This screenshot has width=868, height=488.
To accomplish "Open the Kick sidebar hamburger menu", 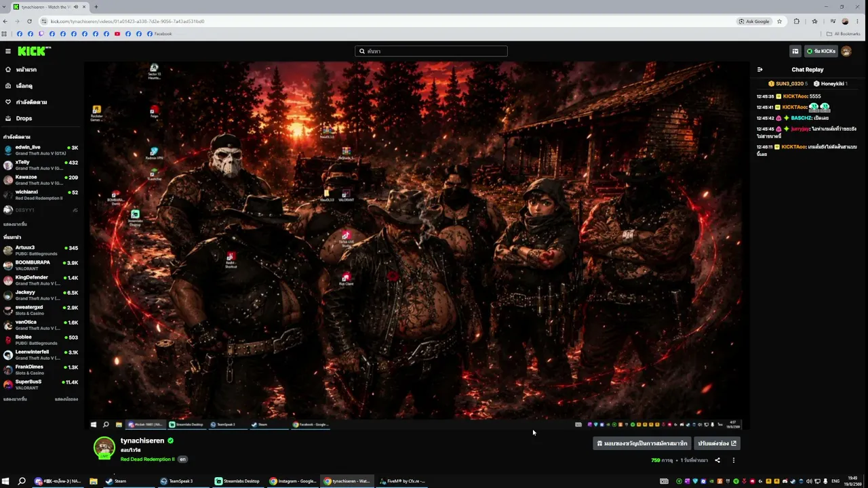I will [8, 51].
